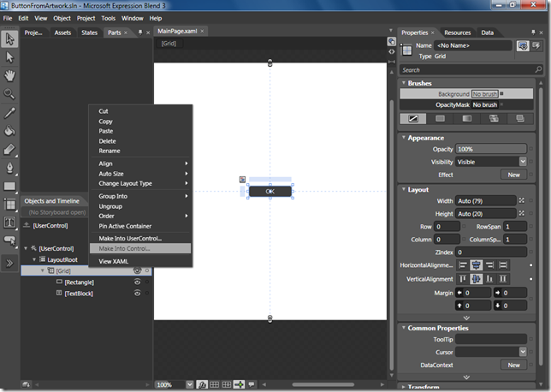Toggle snap to snaplines button
This screenshot has height=392, width=551.
239,384
